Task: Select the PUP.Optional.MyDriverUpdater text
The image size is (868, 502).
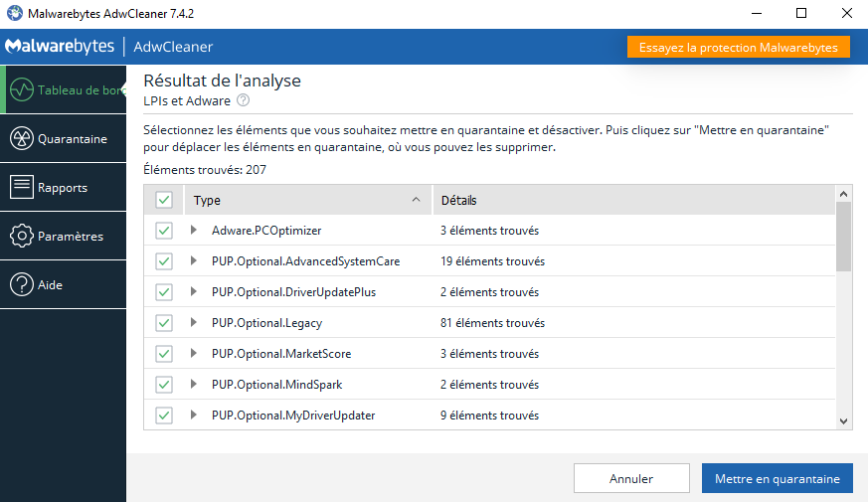Action: [293, 416]
